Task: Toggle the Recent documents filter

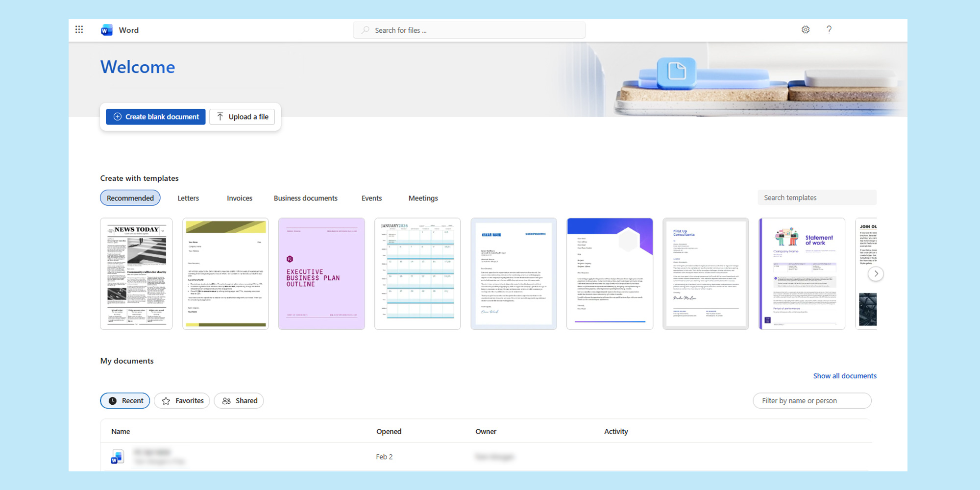Action: (x=125, y=401)
